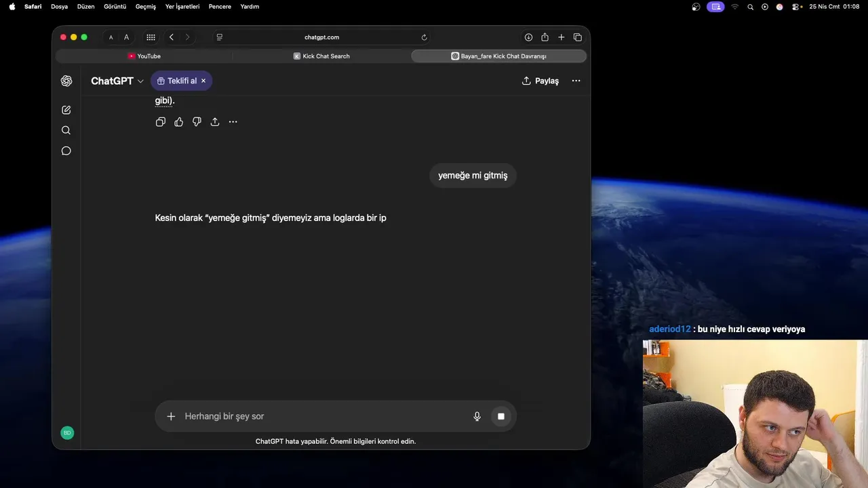
Task: Click the screen mirroring menu bar icon
Action: pos(715,7)
